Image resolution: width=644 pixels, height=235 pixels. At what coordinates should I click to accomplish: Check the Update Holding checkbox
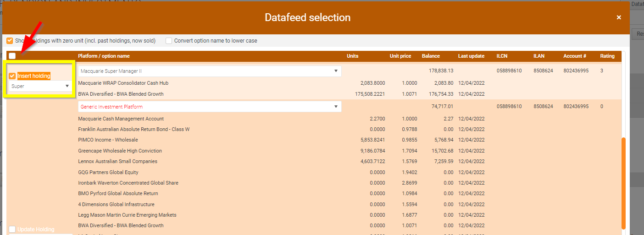(x=12, y=230)
